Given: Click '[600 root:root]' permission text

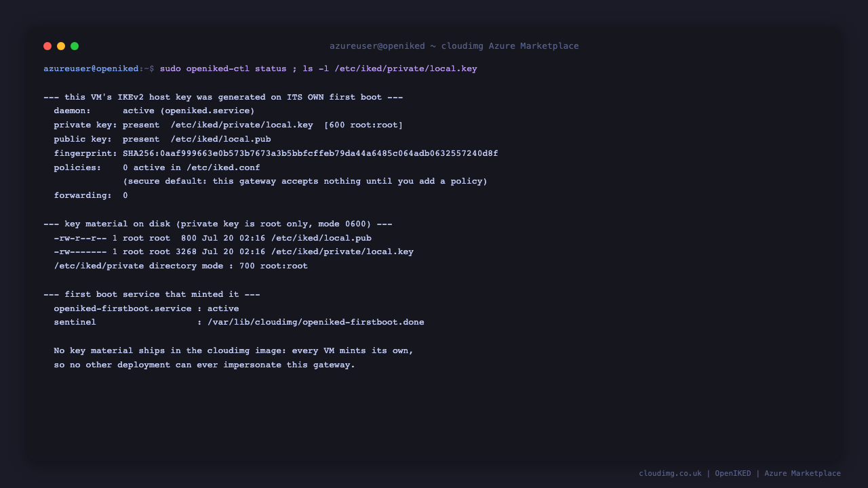Looking at the screenshot, I should pyautogui.click(x=363, y=125).
